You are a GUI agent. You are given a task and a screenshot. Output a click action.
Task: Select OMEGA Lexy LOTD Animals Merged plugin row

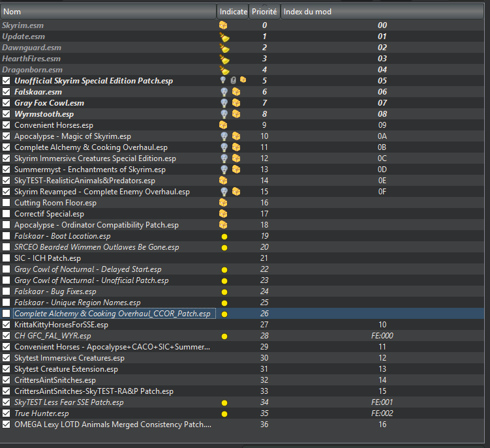[112, 425]
